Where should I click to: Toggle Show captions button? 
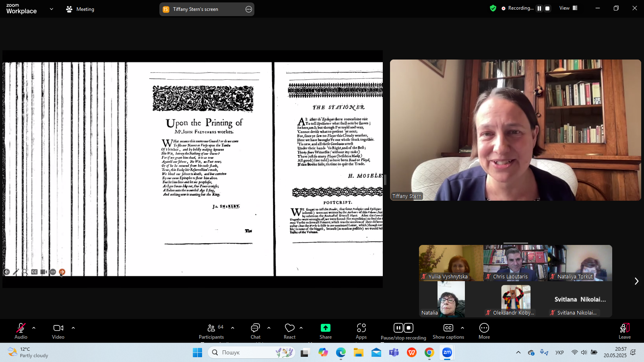[448, 331]
